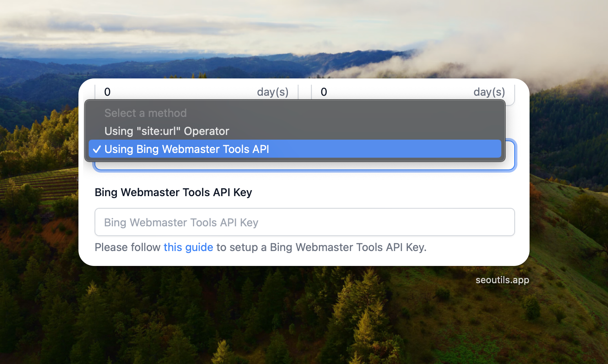Click the left field's day(s) suffix
The image size is (608, 364).
coord(273,92)
